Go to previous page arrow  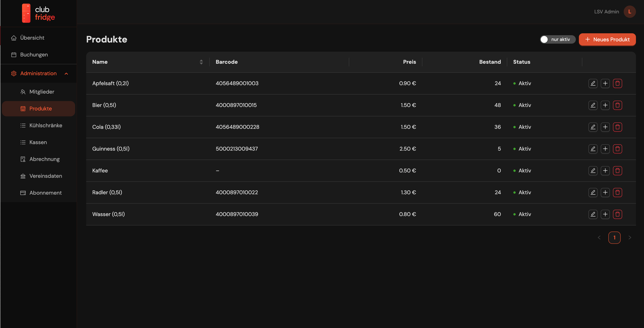(x=599, y=237)
